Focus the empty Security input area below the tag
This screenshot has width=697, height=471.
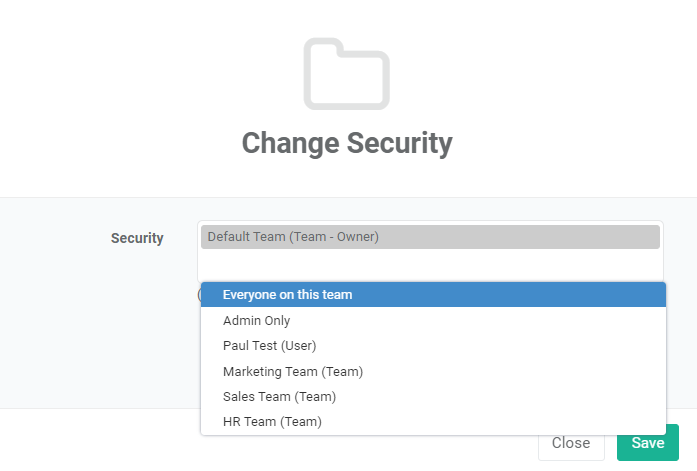click(x=430, y=266)
